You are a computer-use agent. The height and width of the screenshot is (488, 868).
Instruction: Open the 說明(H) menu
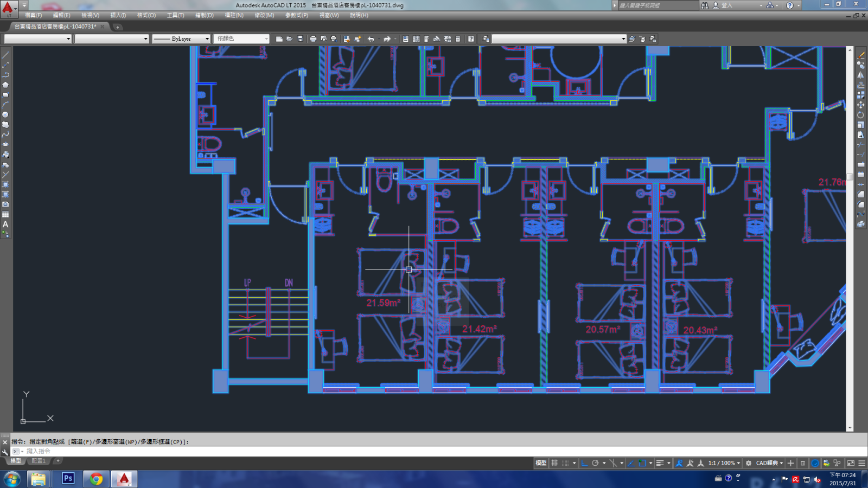pyautogui.click(x=359, y=15)
